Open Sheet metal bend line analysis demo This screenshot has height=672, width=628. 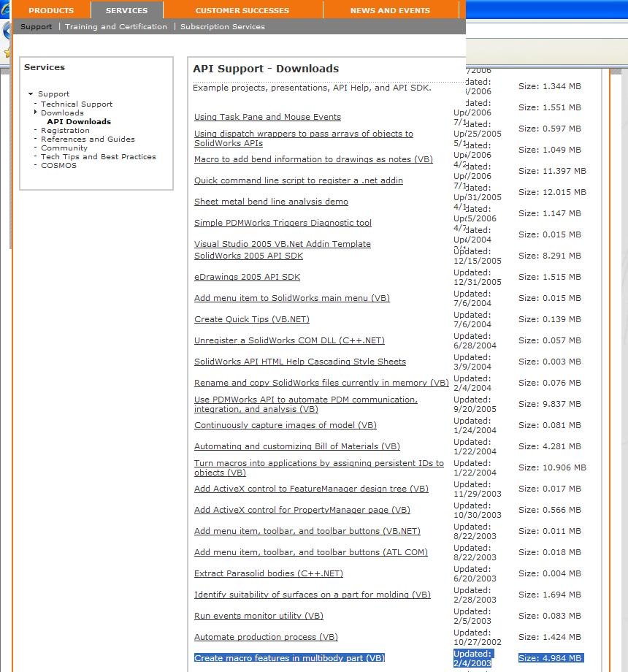coord(271,202)
